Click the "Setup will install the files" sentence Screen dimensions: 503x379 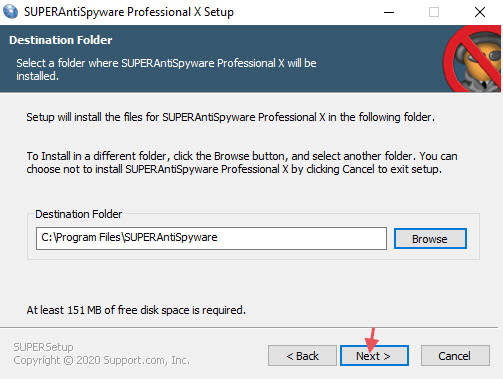point(231,117)
